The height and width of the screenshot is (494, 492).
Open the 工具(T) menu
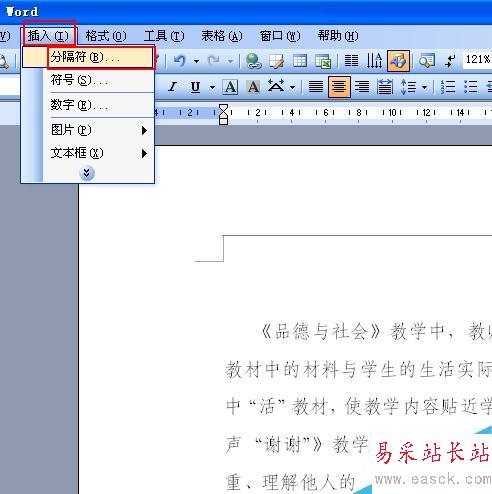pyautogui.click(x=164, y=36)
